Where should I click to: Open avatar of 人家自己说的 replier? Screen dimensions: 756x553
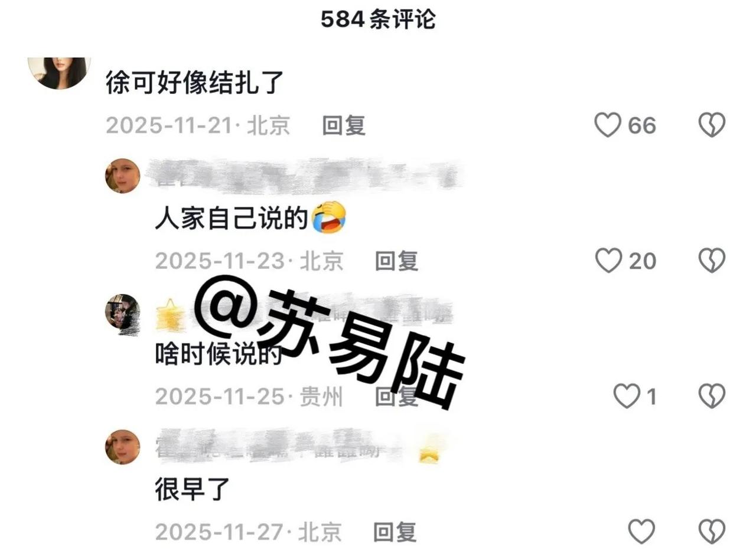point(123,176)
